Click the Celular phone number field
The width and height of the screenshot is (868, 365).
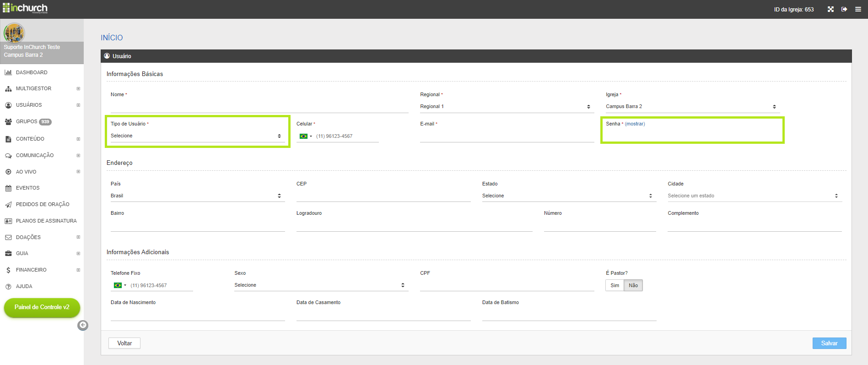click(347, 136)
